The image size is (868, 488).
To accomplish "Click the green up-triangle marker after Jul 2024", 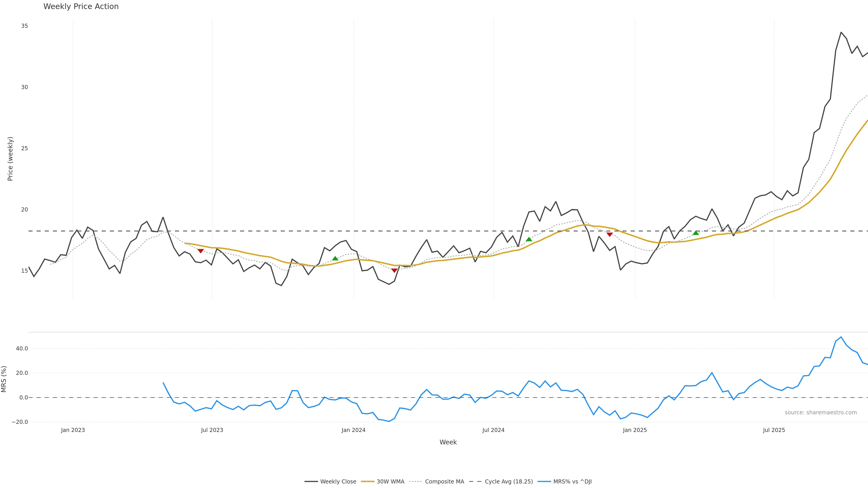I will (x=529, y=239).
